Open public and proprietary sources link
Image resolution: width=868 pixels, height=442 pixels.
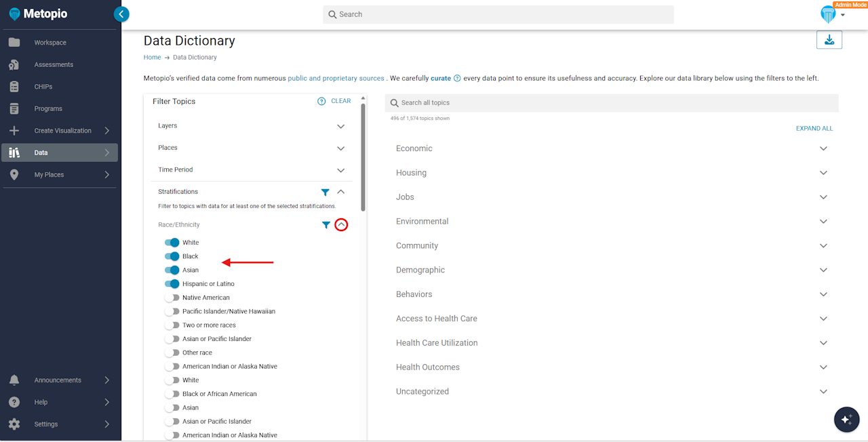click(336, 79)
